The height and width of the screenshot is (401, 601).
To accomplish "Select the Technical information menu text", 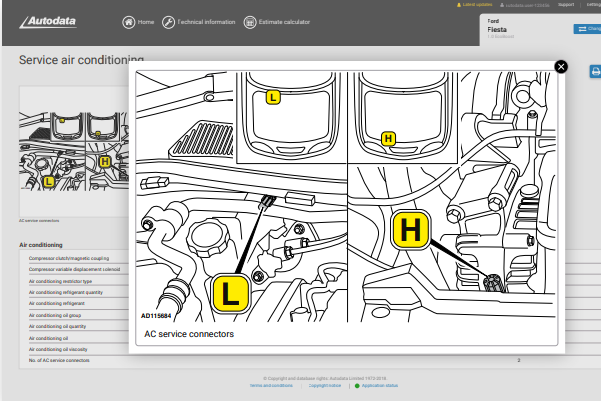I will 206,22.
